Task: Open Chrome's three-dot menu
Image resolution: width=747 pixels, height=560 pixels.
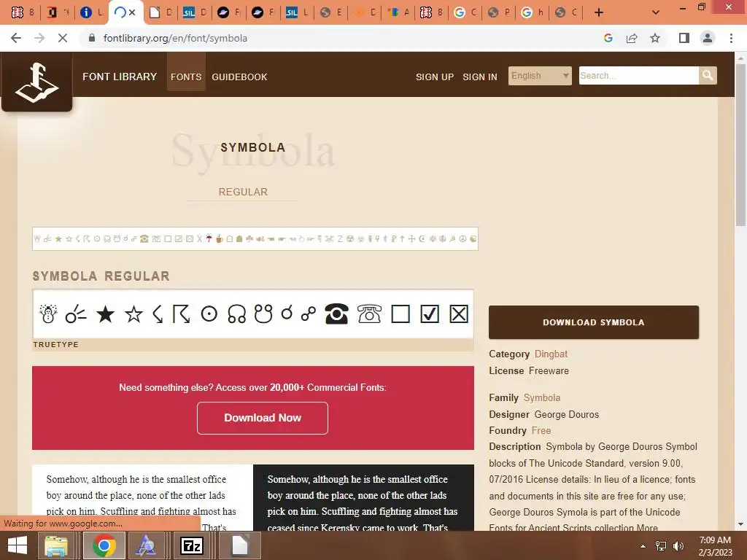Action: click(x=731, y=38)
